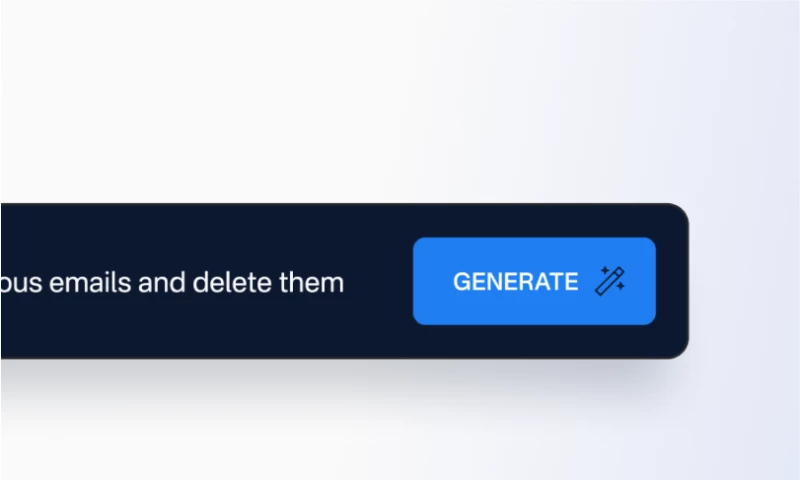The image size is (800, 480).
Task: Place cursor on the word "and"
Action: pyautogui.click(x=162, y=282)
